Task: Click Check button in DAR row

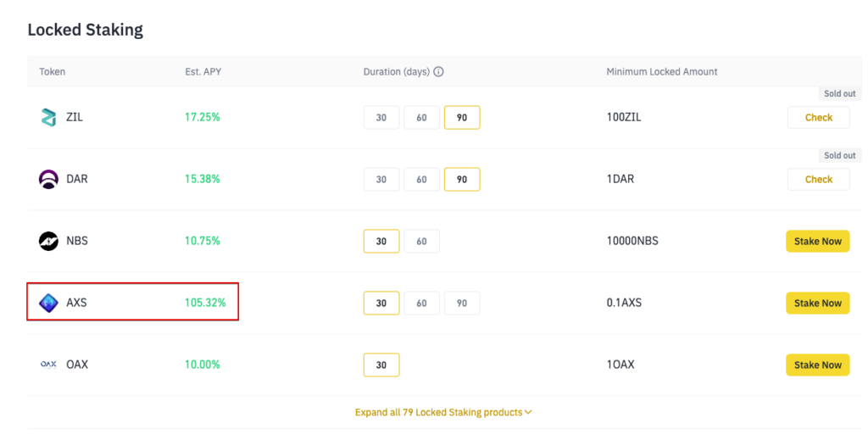Action: (x=819, y=180)
